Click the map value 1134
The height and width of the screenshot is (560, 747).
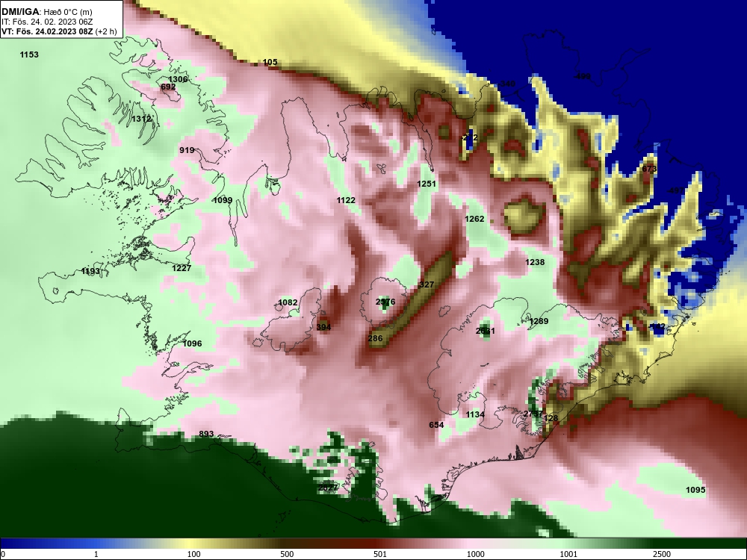[475, 414]
